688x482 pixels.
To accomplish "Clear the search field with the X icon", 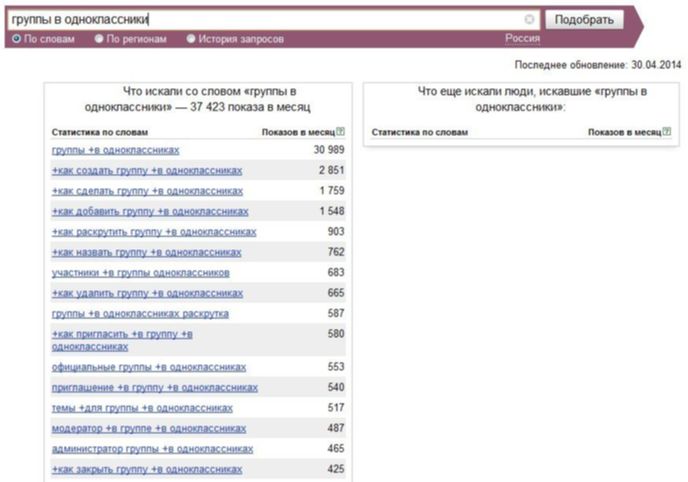I will 529,19.
